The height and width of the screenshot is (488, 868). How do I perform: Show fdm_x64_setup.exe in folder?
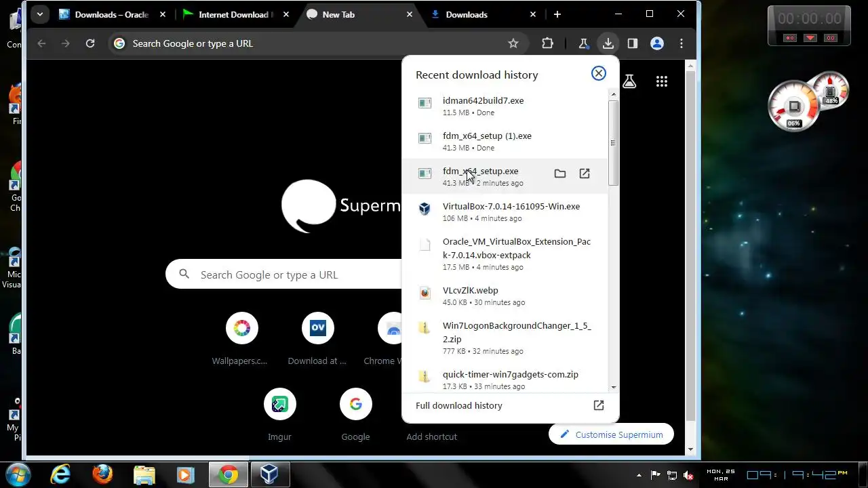(559, 174)
